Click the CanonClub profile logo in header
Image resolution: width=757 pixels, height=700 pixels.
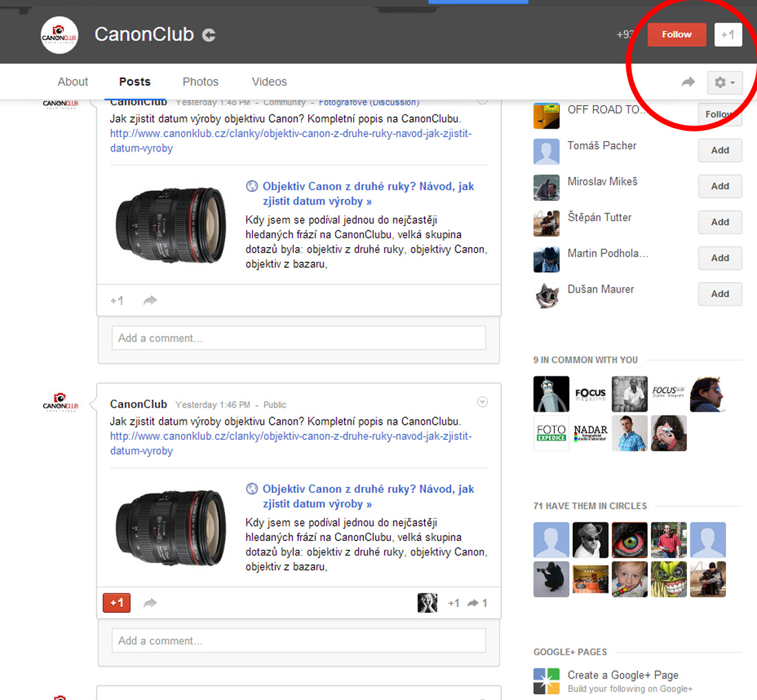[x=59, y=34]
